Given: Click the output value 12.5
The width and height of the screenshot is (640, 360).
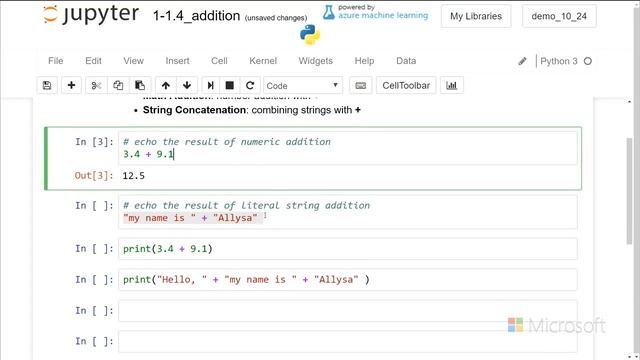Looking at the screenshot, I should click(133, 176).
